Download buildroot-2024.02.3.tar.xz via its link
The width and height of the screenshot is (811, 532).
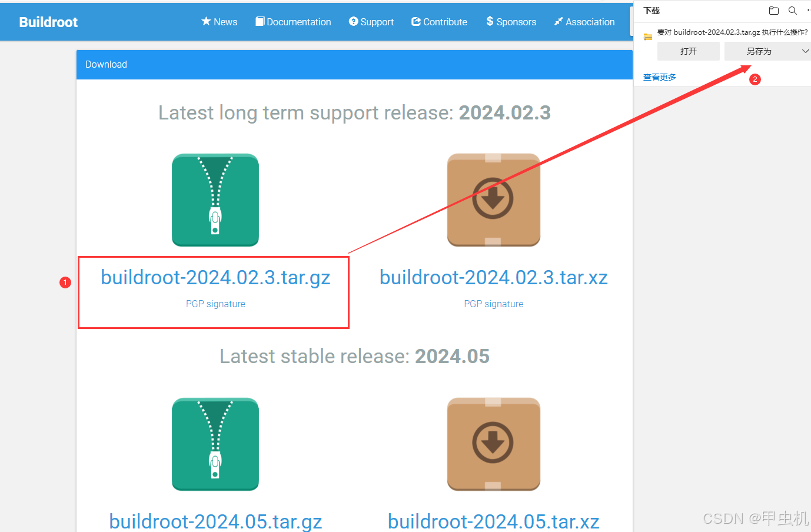[494, 277]
